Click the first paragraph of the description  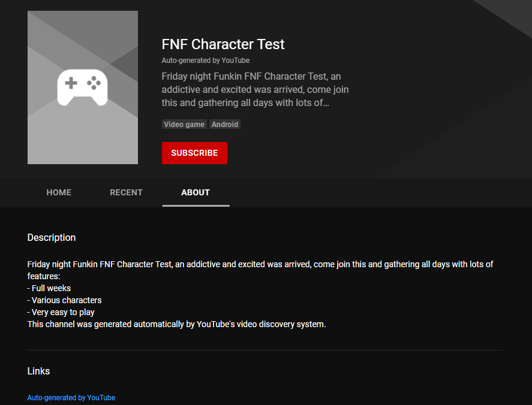[x=260, y=270]
